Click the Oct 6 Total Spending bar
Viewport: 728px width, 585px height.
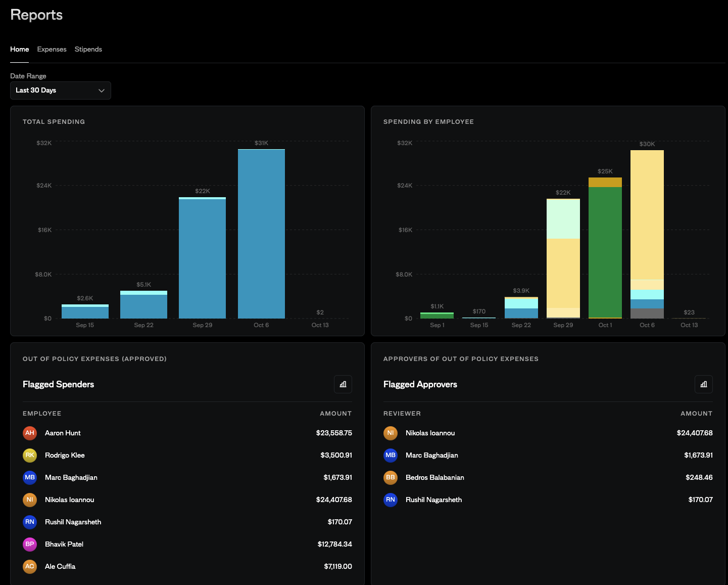coord(261,234)
